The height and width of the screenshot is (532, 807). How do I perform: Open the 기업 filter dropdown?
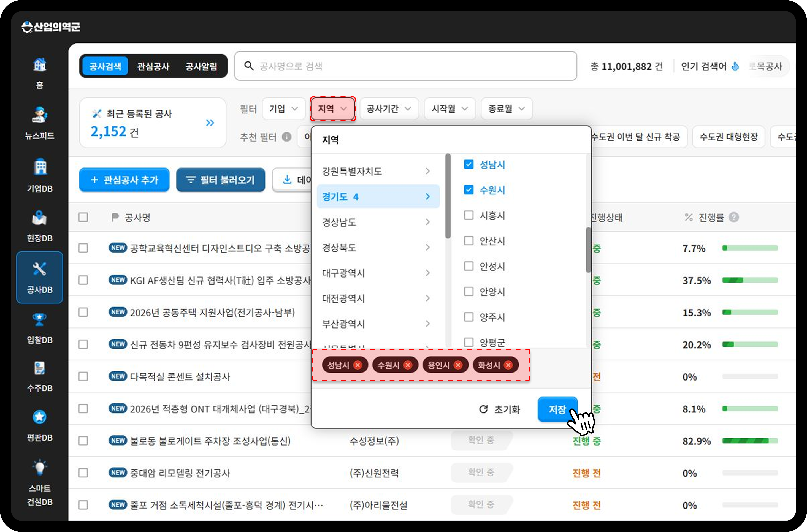coord(284,108)
